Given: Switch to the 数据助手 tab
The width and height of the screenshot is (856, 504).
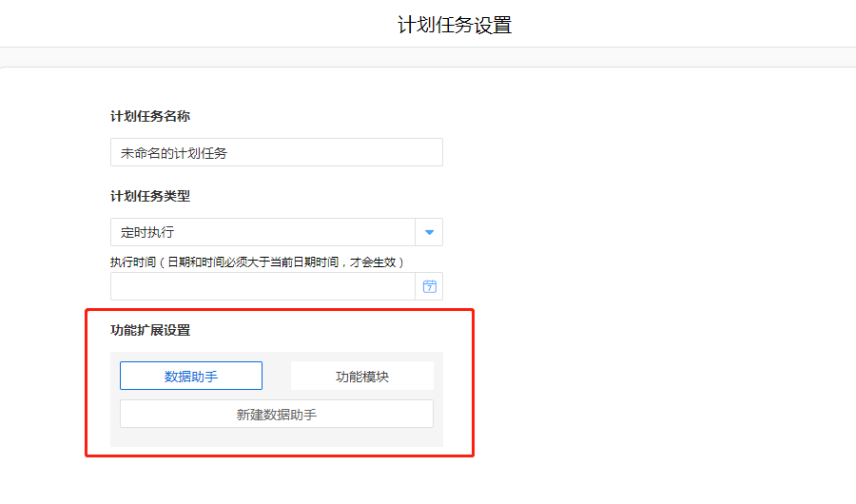Looking at the screenshot, I should (x=191, y=376).
